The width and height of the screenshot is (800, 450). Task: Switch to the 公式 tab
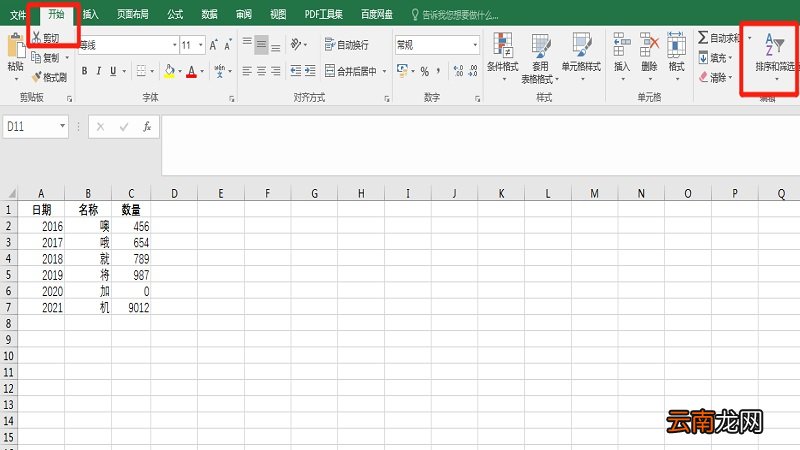(175, 14)
